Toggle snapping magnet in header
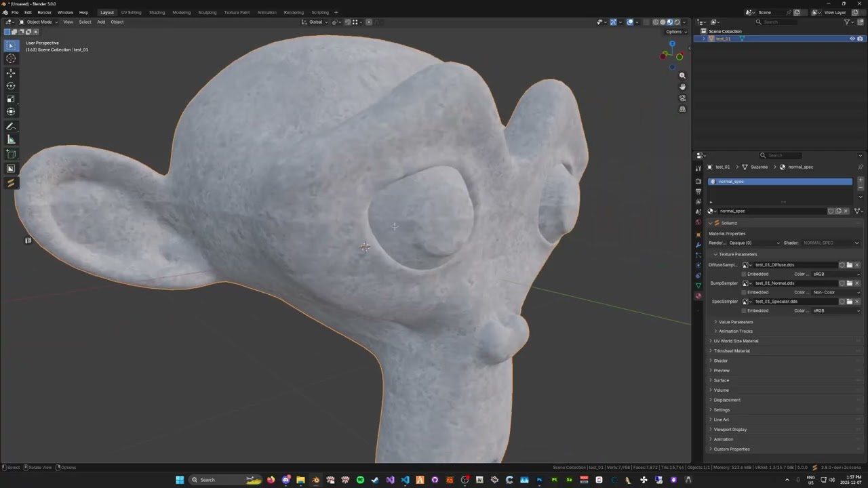868x488 pixels. coord(347,22)
